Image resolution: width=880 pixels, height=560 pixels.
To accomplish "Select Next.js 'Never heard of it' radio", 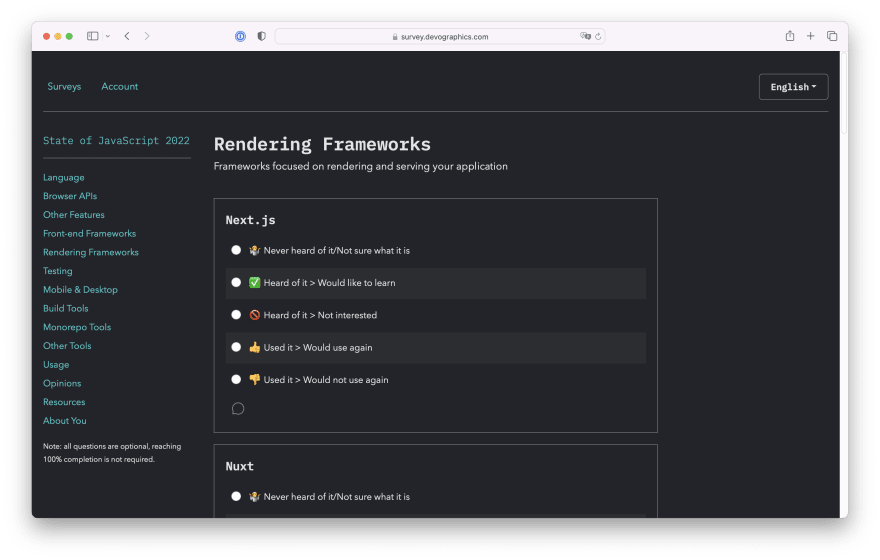I will click(236, 250).
